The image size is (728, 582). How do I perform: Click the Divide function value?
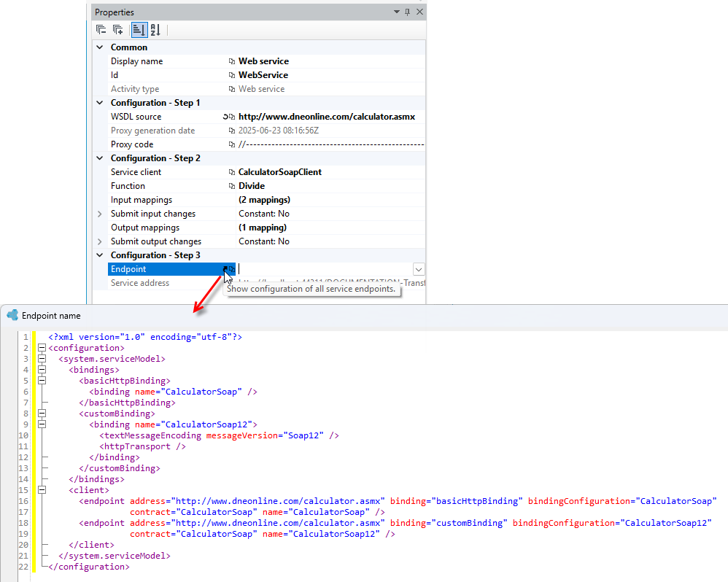(252, 186)
